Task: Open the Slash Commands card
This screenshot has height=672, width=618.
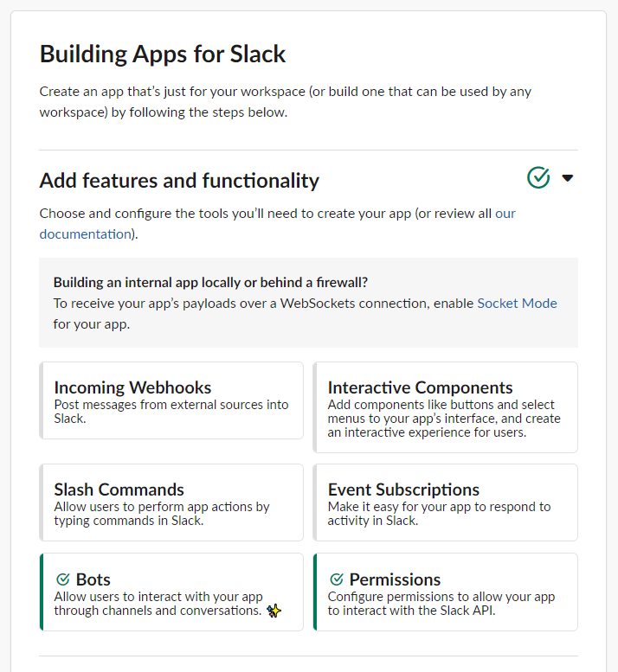Action: click(x=171, y=502)
